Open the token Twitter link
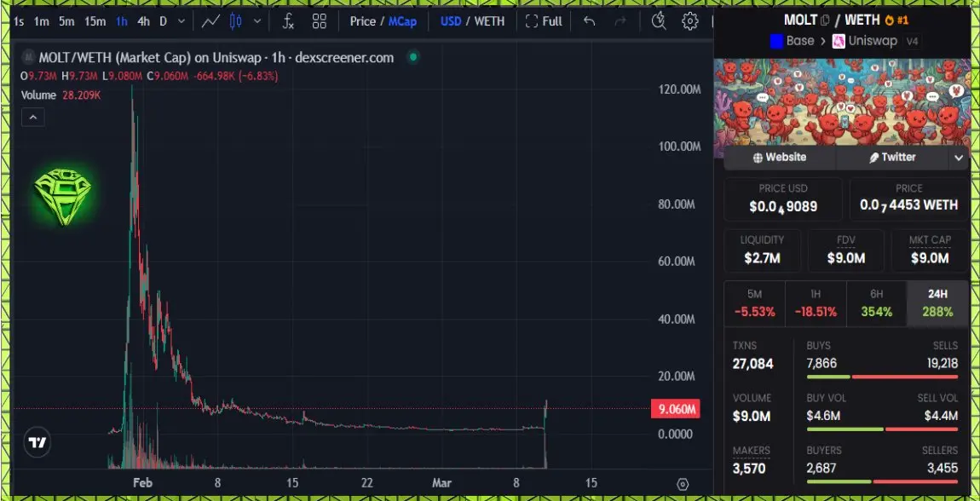980x501 pixels. click(892, 158)
